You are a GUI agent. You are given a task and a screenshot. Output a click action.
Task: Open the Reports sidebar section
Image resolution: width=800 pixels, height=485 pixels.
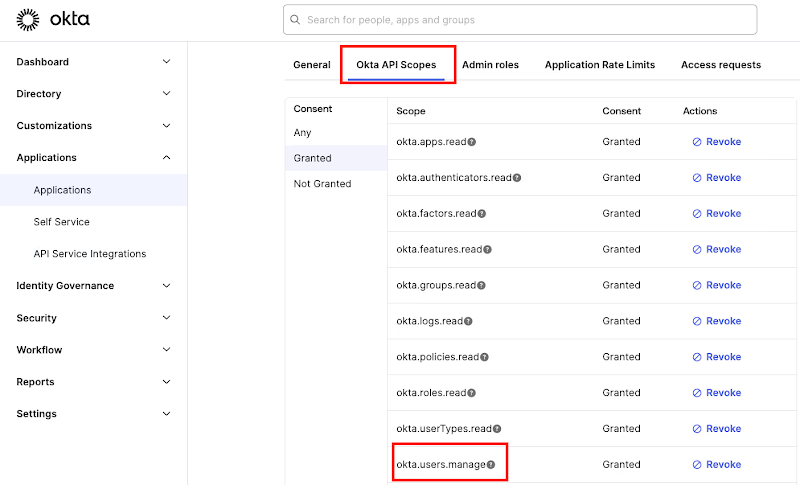[35, 381]
